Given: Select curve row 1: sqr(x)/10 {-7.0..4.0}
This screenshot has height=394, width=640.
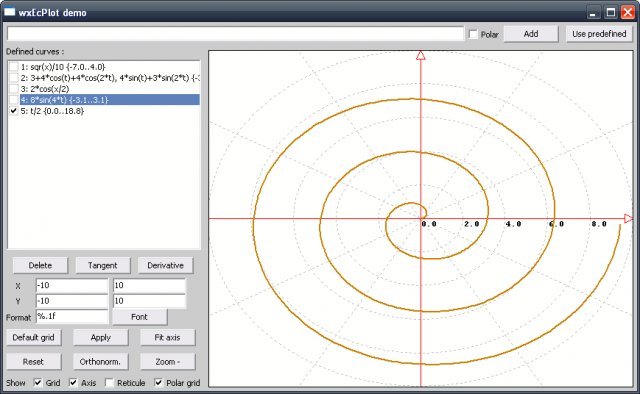Looking at the screenshot, I should tap(109, 67).
